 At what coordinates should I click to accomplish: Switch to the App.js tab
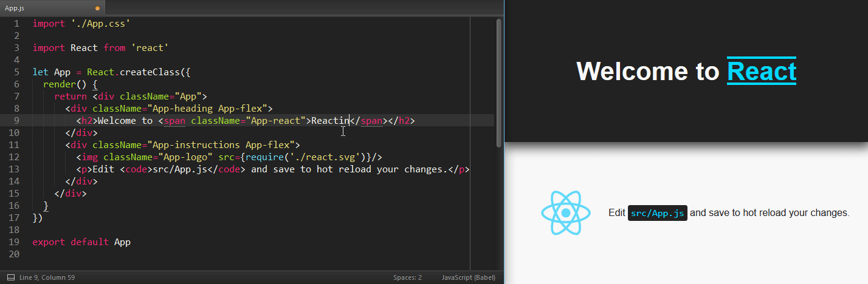(x=15, y=8)
